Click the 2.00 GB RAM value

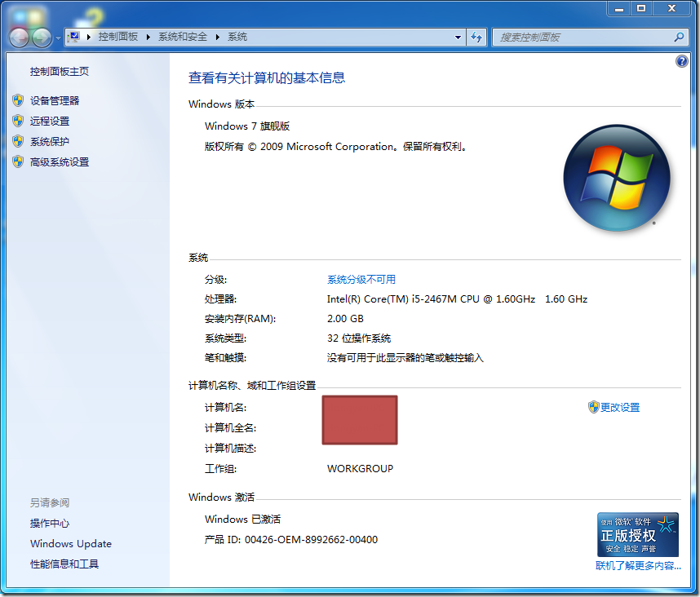pos(345,319)
